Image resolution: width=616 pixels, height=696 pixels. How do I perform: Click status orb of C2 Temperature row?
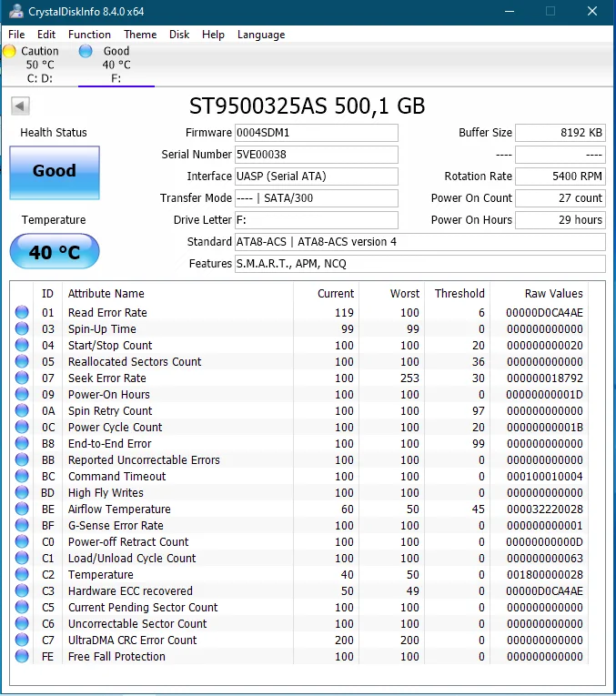tap(22, 574)
